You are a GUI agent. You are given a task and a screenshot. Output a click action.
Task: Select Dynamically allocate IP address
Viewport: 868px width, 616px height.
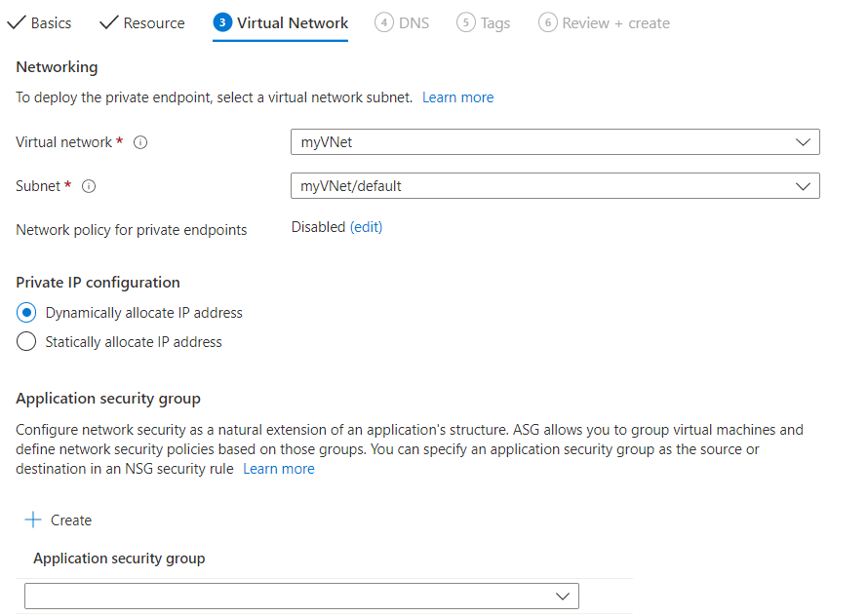tap(25, 313)
